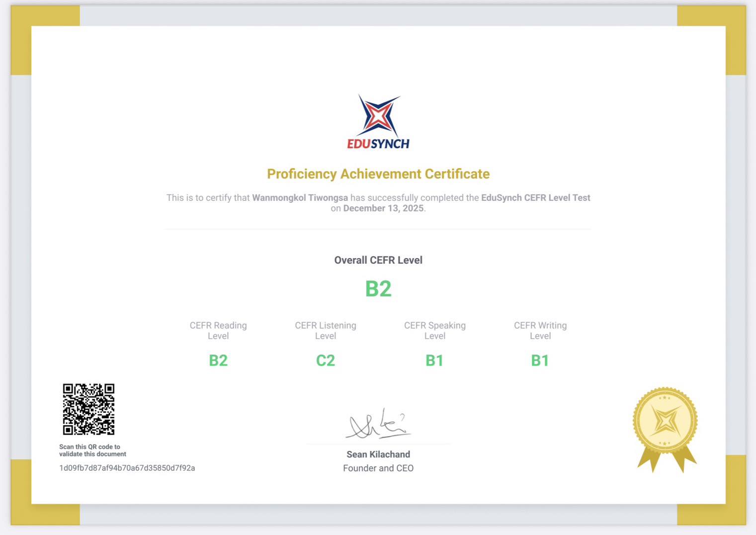Click the Reading level B2 value
Image resolution: width=756 pixels, height=535 pixels.
(x=218, y=360)
